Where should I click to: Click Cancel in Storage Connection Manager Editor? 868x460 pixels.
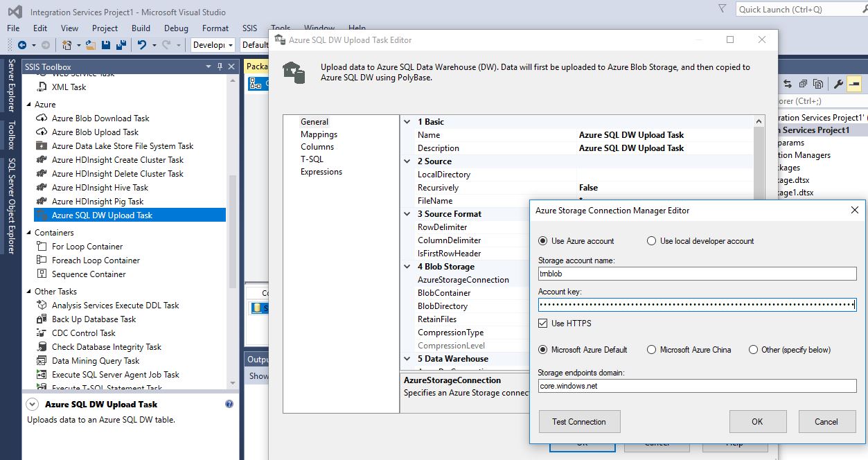[826, 421]
